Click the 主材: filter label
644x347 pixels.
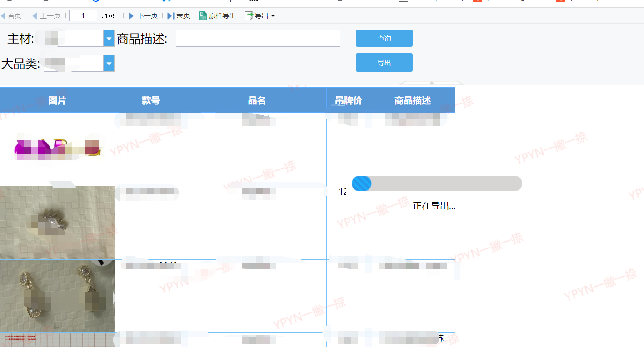[21, 39]
